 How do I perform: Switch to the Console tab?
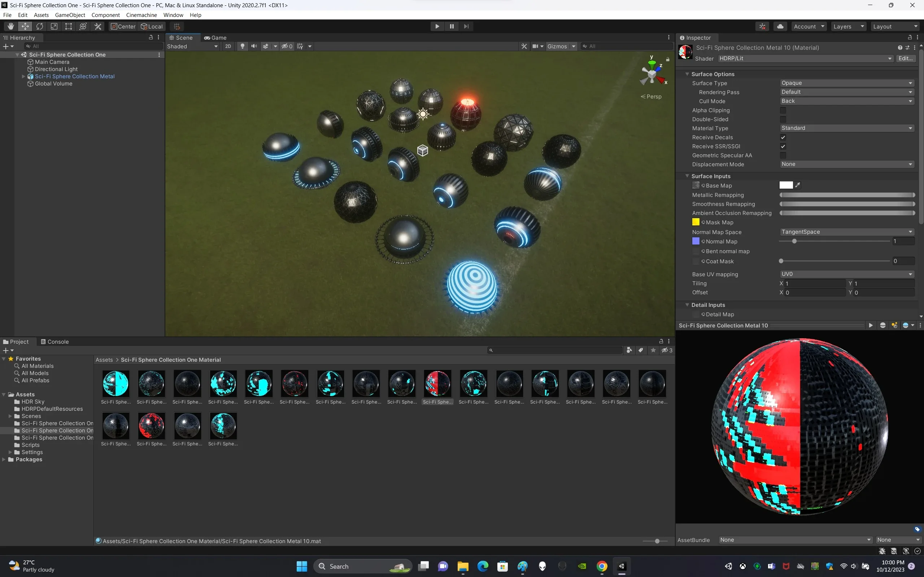tap(55, 342)
